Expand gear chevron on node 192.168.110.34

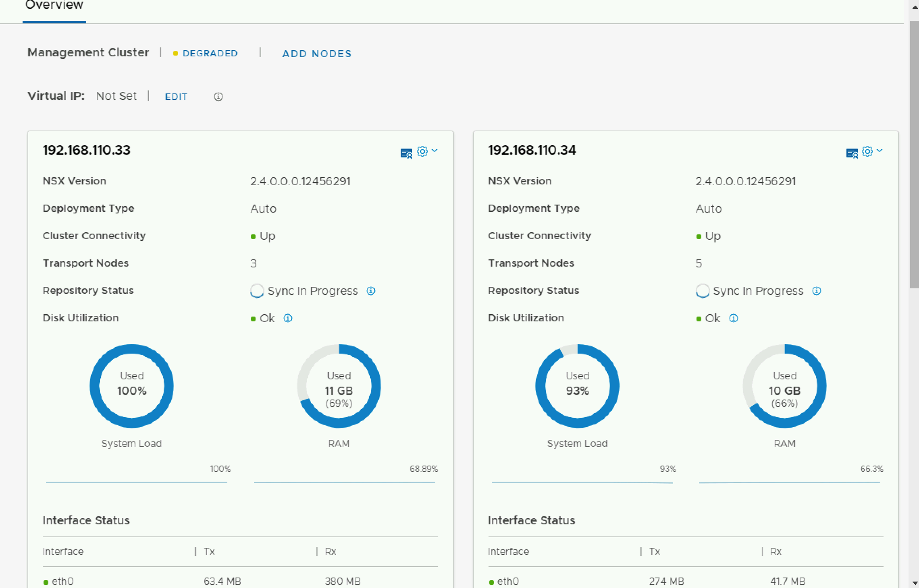(x=879, y=151)
